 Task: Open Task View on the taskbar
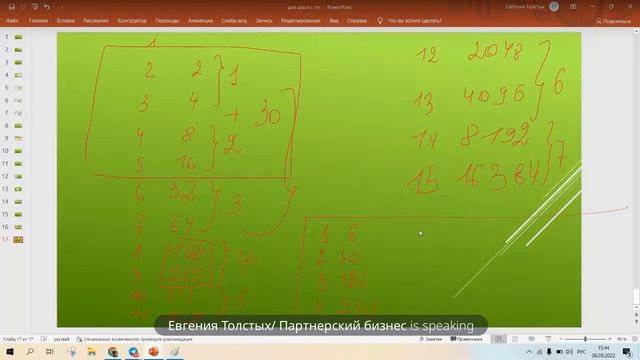coord(50,352)
